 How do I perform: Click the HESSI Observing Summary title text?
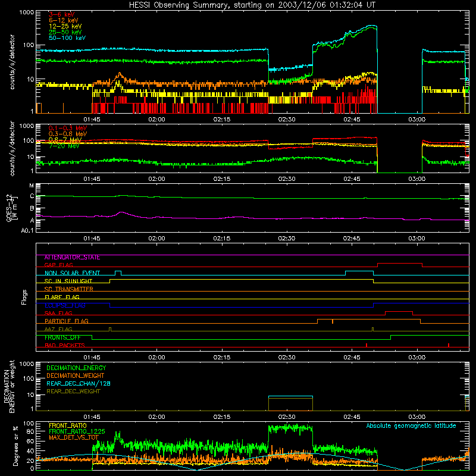(x=252, y=5)
